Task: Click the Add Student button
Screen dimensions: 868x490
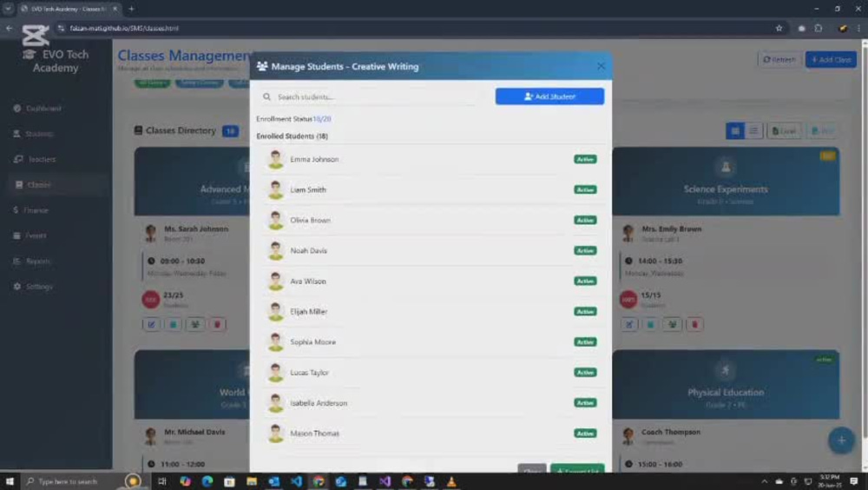Action: pyautogui.click(x=549, y=96)
